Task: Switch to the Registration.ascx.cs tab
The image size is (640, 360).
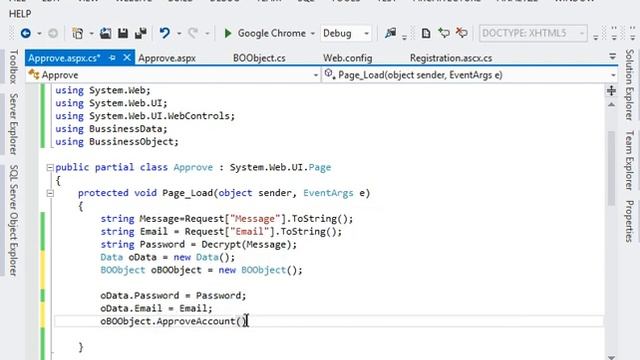Action: tap(451, 58)
